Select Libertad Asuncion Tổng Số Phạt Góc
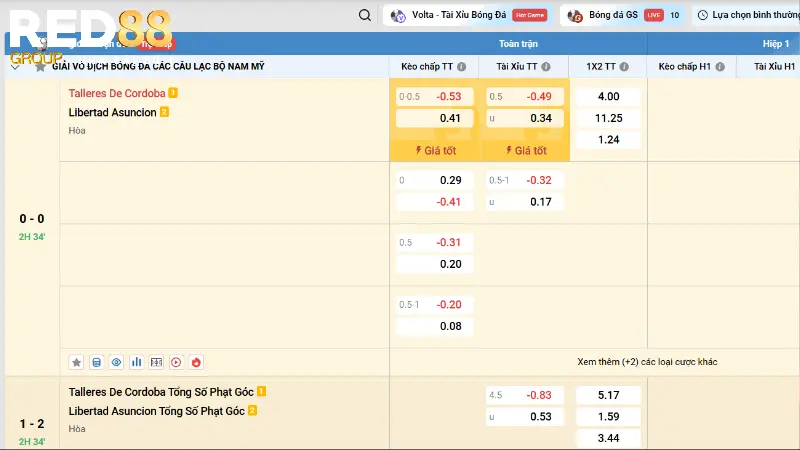This screenshot has width=800, height=450. click(156, 411)
